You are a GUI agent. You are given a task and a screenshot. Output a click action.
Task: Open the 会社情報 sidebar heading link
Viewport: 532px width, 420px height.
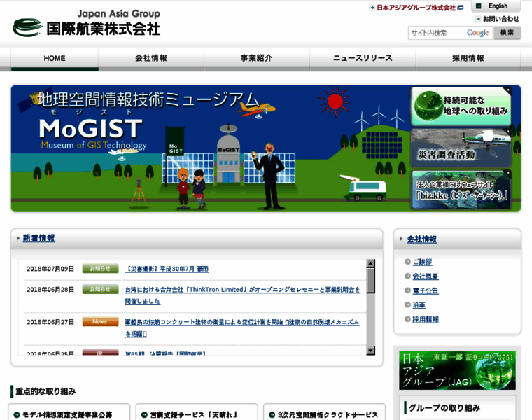(421, 239)
